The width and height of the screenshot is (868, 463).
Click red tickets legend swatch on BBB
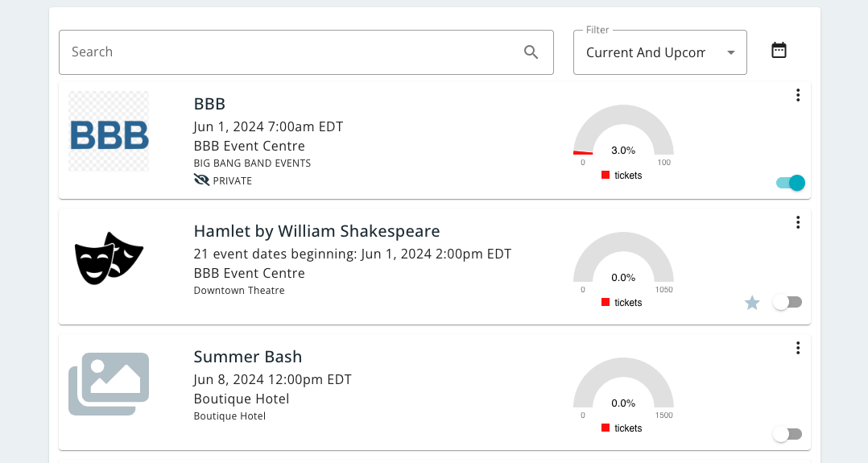click(x=606, y=175)
